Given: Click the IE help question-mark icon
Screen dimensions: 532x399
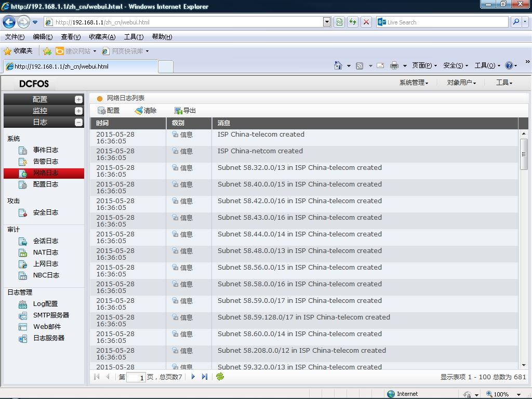Looking at the screenshot, I should pos(509,65).
